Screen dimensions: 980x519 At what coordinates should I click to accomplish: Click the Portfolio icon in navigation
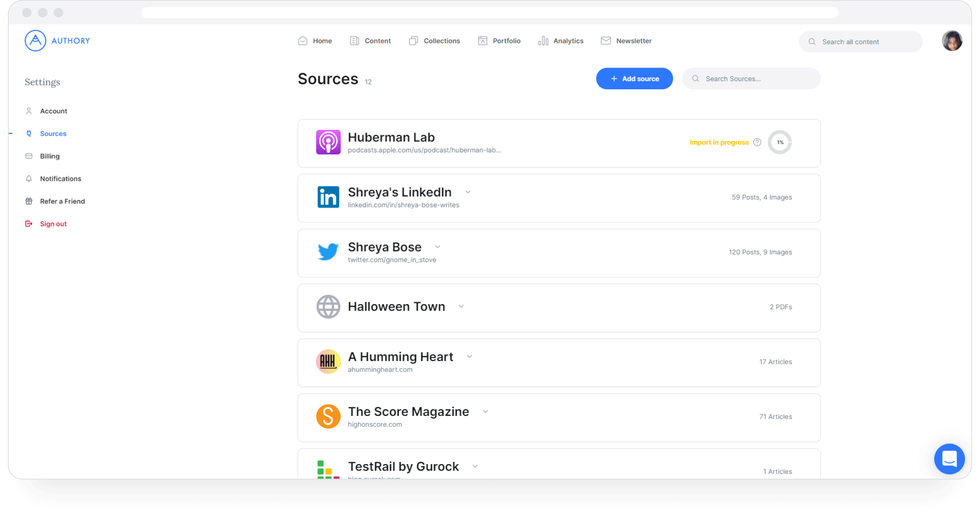482,41
